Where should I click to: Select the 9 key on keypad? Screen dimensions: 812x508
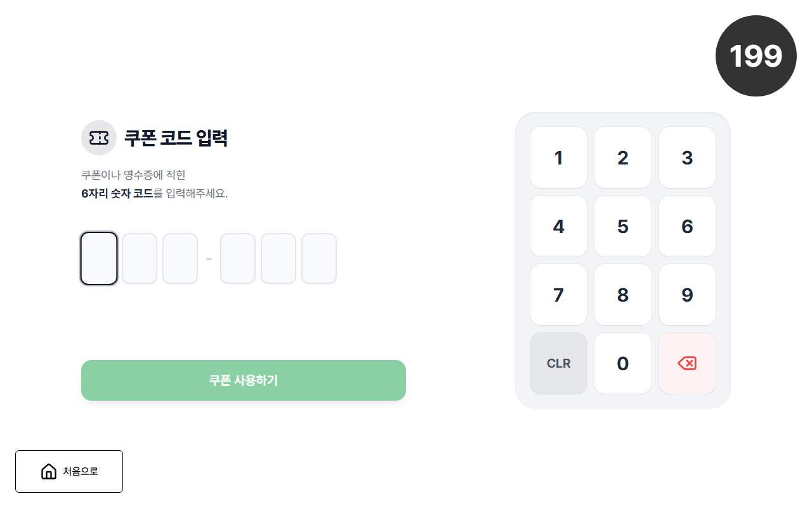pos(687,295)
